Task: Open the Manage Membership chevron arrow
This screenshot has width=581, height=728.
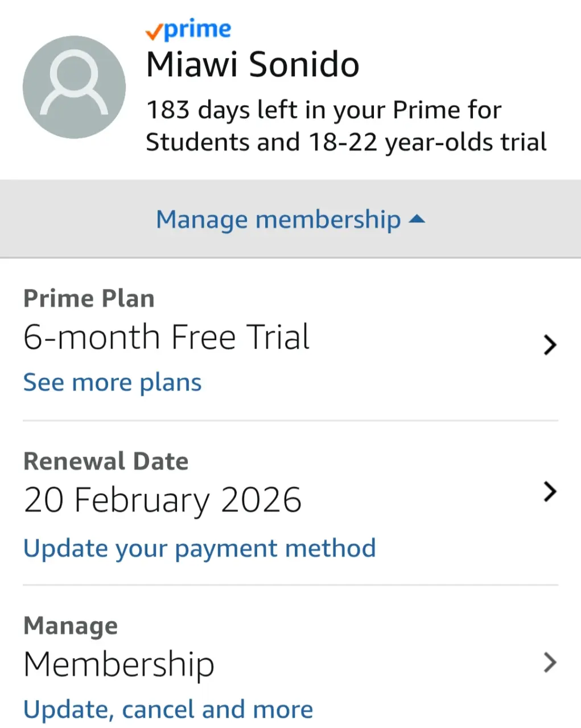Action: pyautogui.click(x=550, y=663)
